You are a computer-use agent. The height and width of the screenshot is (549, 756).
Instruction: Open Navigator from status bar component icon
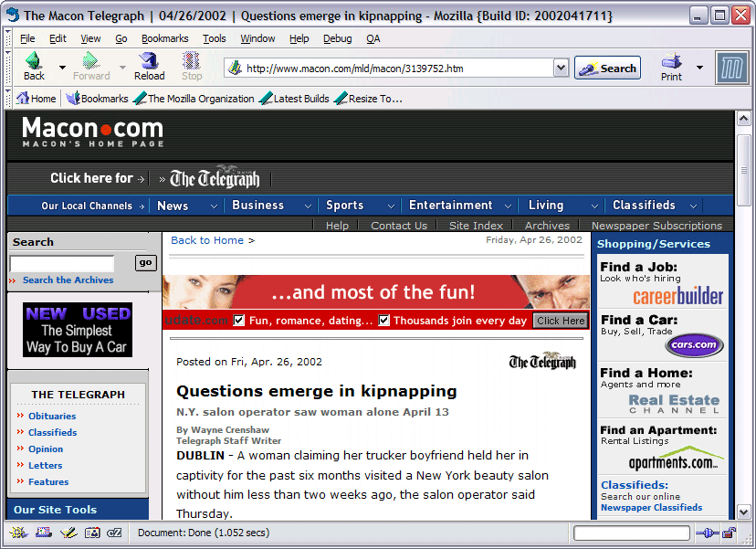[18, 533]
